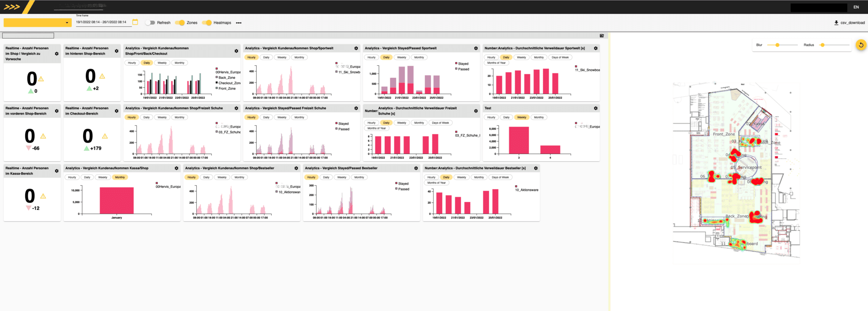Image resolution: width=868 pixels, height=311 pixels.
Task: Click the time frame date range field
Action: [101, 22]
